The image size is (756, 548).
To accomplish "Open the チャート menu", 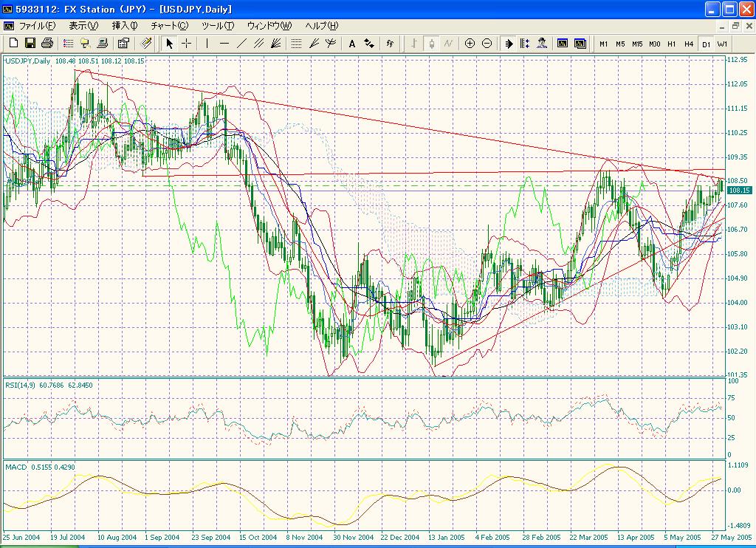I will click(168, 24).
